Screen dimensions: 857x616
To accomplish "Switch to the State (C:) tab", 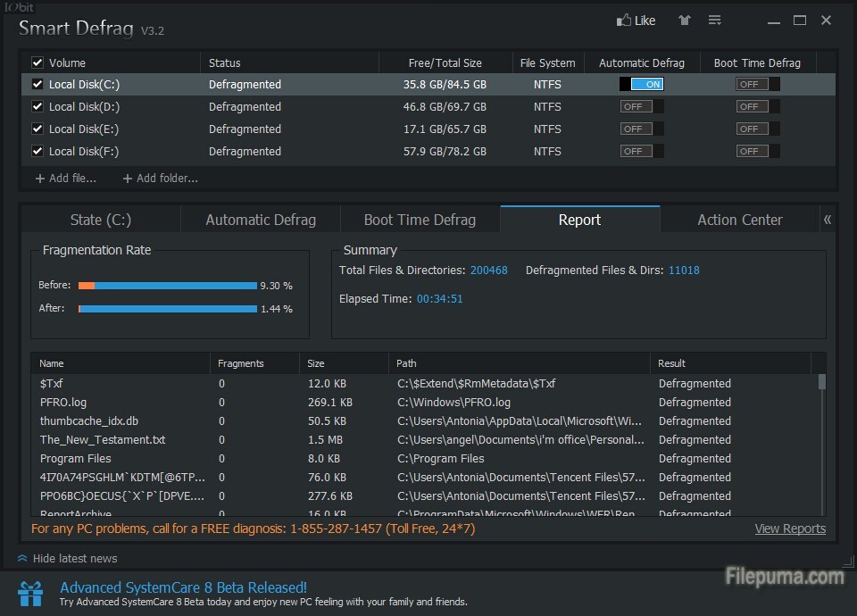I will 100,220.
